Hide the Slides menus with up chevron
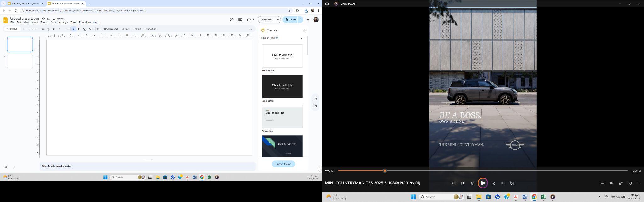The width and height of the screenshot is (644, 202). tap(251, 29)
